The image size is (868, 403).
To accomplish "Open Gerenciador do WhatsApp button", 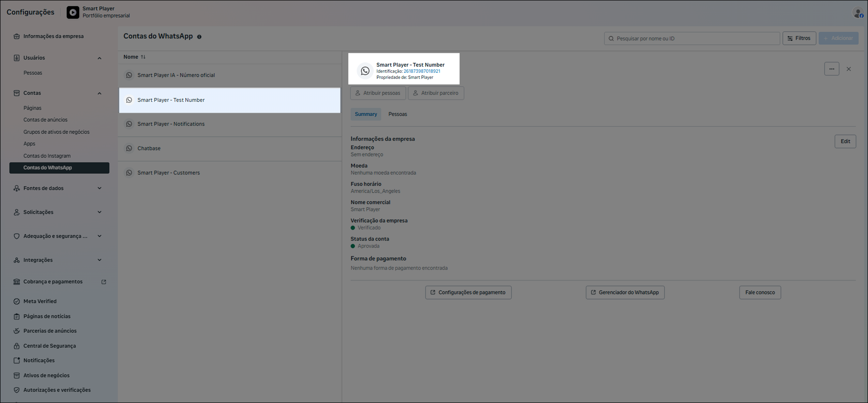I will [625, 293].
